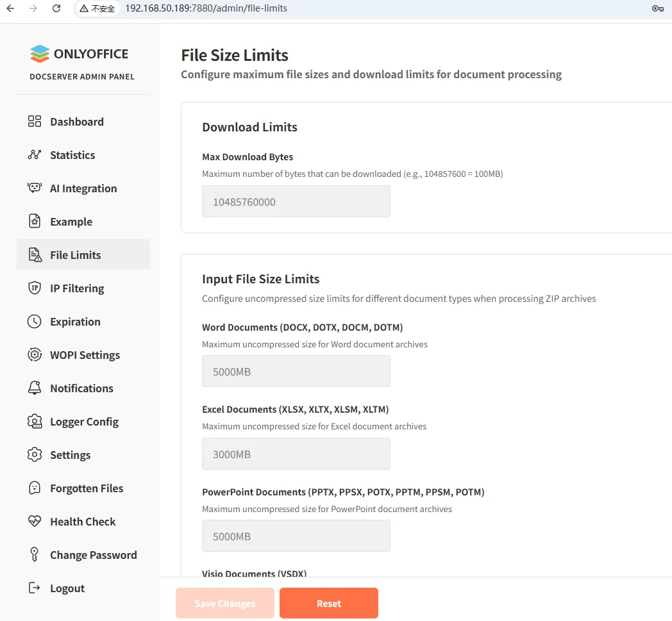Click the Excel Documents size limit field
Screen dimensions: 672x621
[x=296, y=454]
